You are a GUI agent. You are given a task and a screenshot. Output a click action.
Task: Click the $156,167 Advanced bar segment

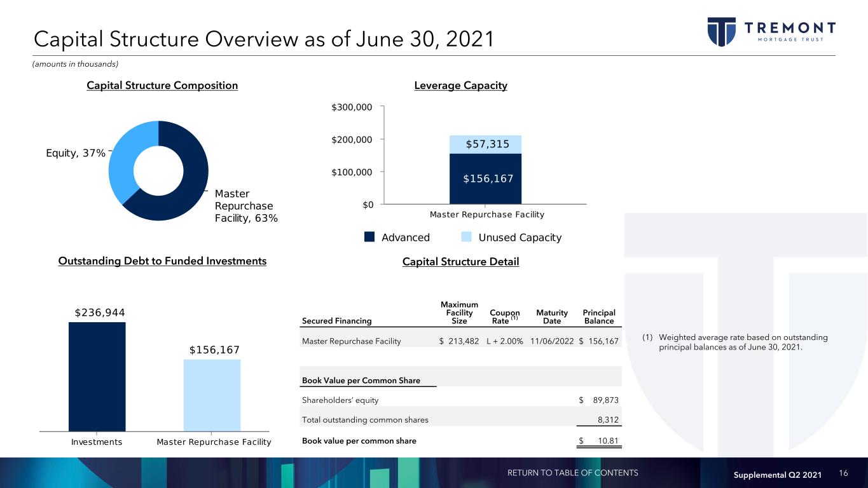point(485,179)
